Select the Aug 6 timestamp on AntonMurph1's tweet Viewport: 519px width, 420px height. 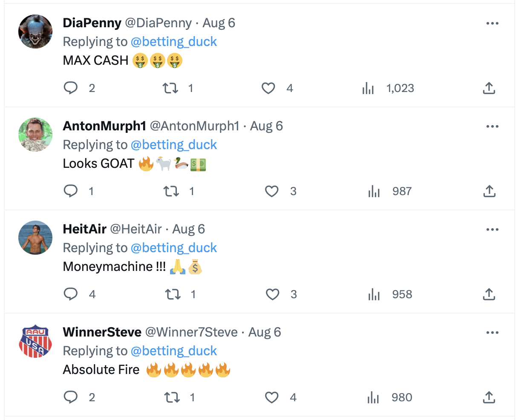[266, 126]
